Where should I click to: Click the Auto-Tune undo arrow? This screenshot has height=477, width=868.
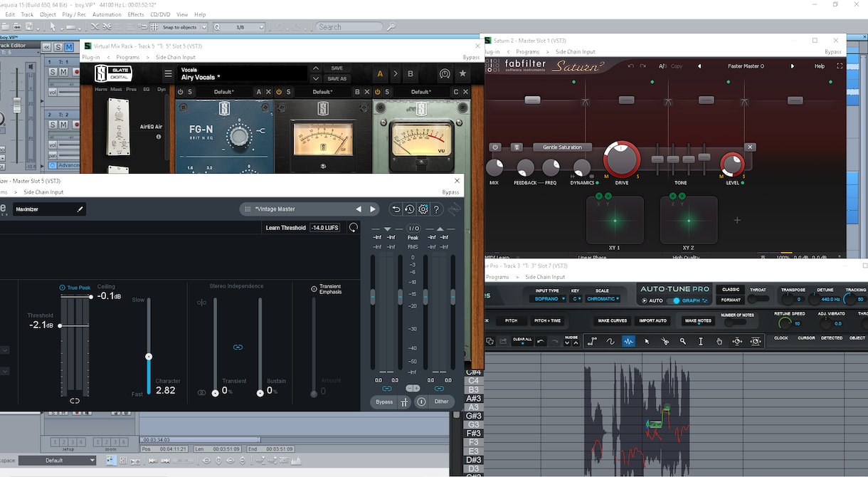pyautogui.click(x=541, y=342)
